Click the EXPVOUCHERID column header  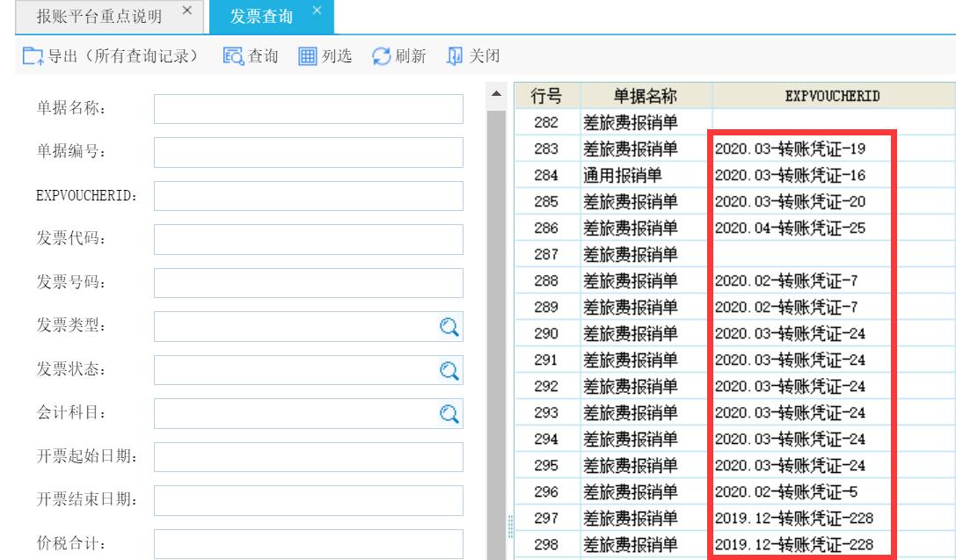[x=833, y=95]
